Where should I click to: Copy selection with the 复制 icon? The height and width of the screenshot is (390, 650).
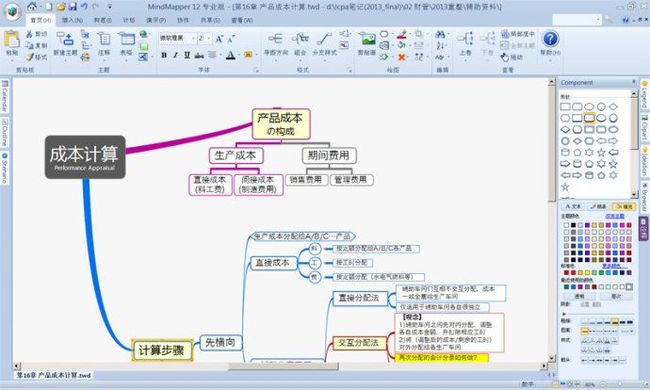(37, 46)
